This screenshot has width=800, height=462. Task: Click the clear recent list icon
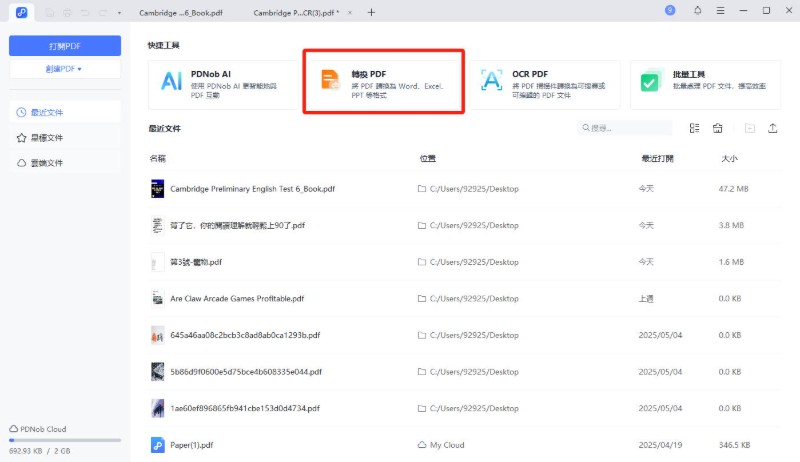pyautogui.click(x=717, y=128)
